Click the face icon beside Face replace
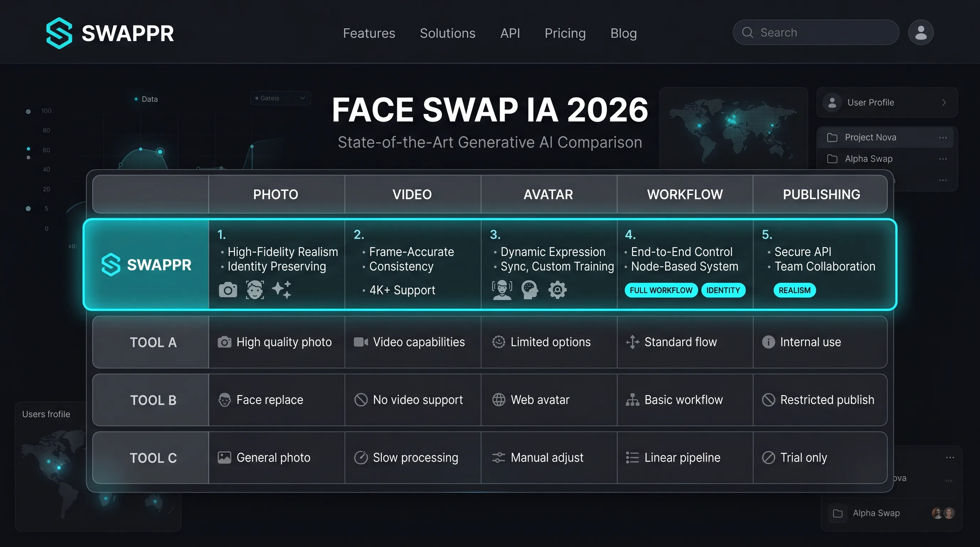This screenshot has width=980, height=547. pos(224,400)
